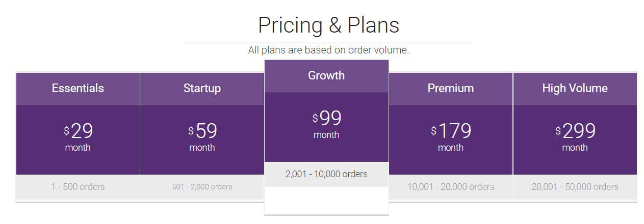Pick the High Volume plan header
The width and height of the screenshot is (644, 224).
point(575,88)
